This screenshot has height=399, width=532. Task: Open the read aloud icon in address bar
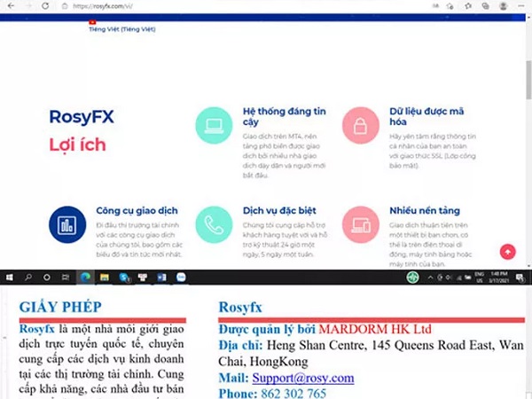click(435, 6)
